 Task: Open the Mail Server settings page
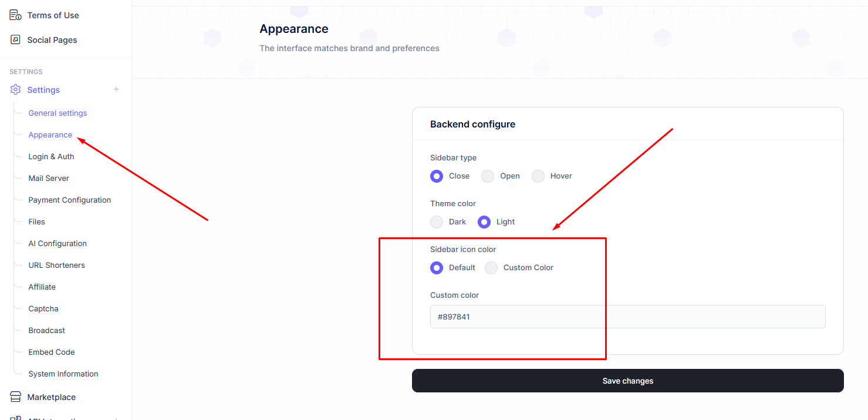click(x=49, y=178)
